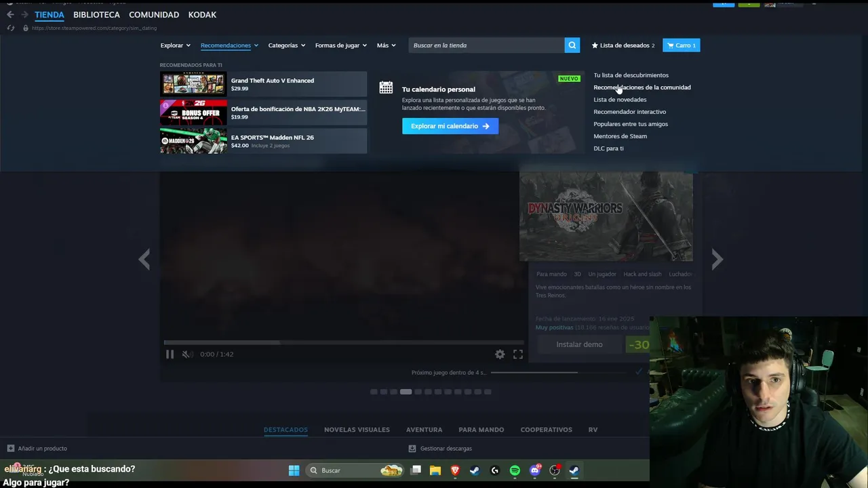Select the RV tab
868x488 pixels.
[x=593, y=430]
